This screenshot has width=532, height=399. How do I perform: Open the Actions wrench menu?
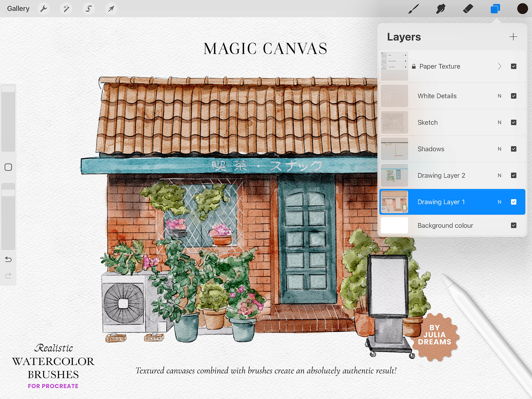pyautogui.click(x=44, y=8)
